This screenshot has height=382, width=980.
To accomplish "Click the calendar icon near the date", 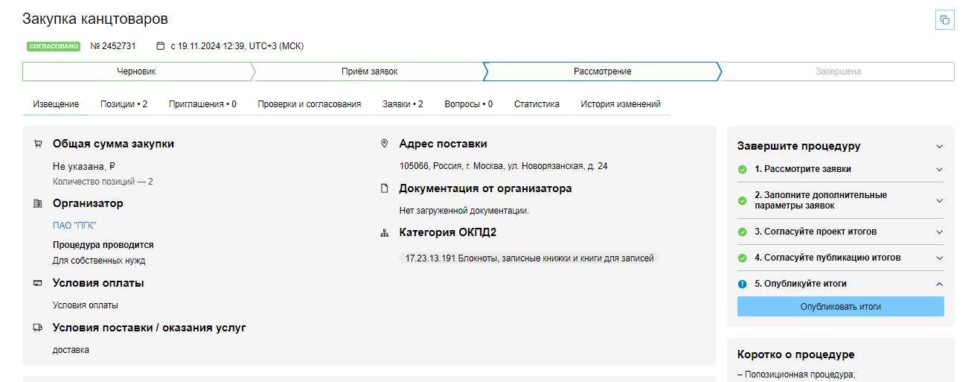I will point(160,46).
